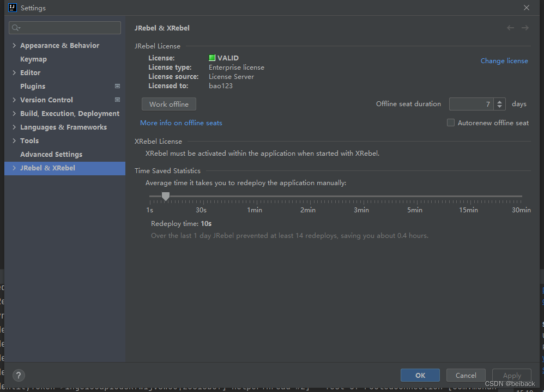Viewport: 544px width, 392px height.
Task: Expand Appearance & Behavior chevron
Action: [x=14, y=45]
